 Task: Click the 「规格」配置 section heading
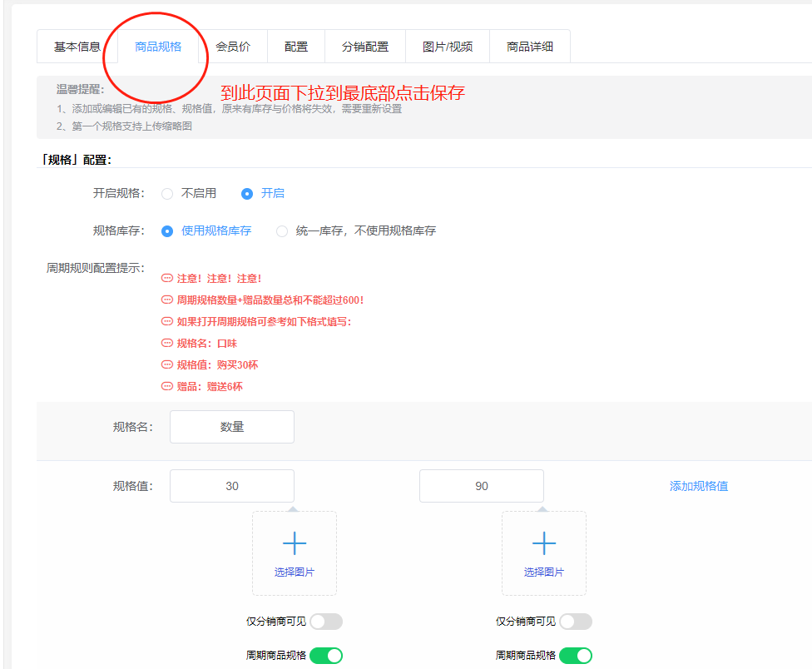[x=77, y=160]
